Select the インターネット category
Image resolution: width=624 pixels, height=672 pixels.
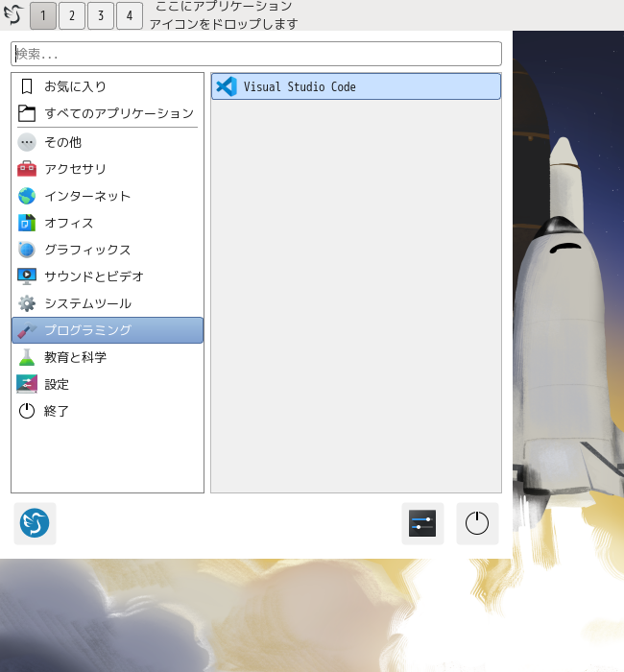108,196
